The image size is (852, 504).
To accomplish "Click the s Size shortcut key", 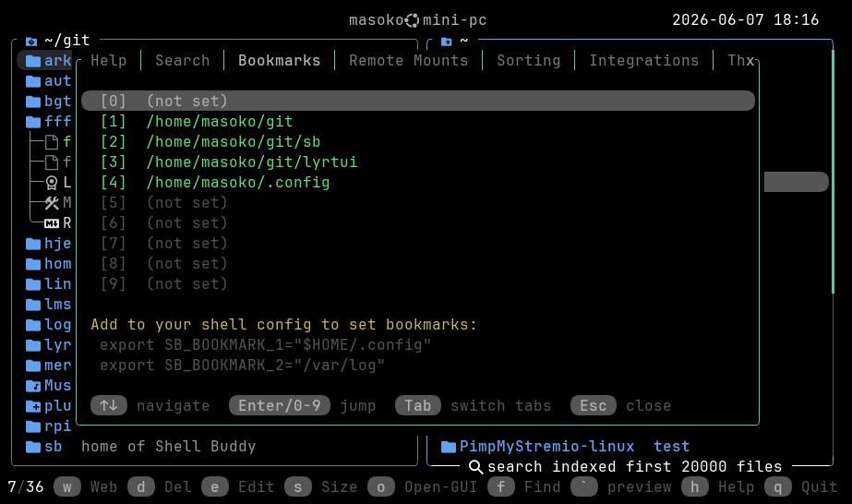I will tap(298, 487).
